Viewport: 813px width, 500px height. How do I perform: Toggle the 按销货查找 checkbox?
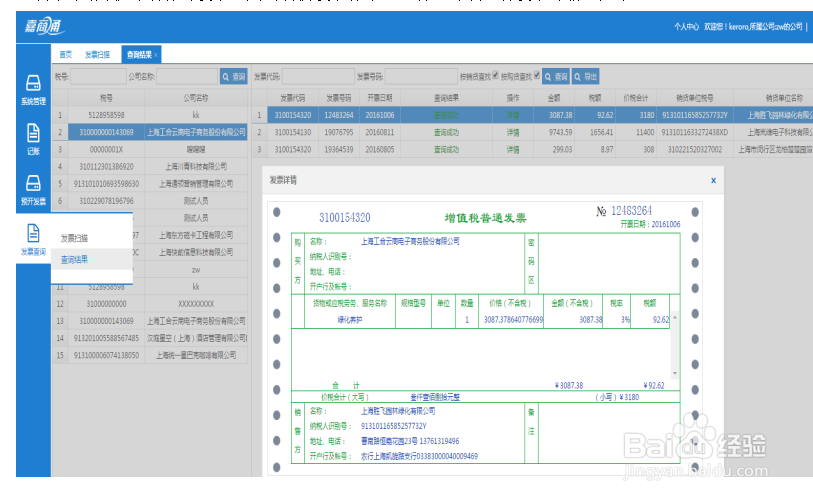(x=495, y=75)
